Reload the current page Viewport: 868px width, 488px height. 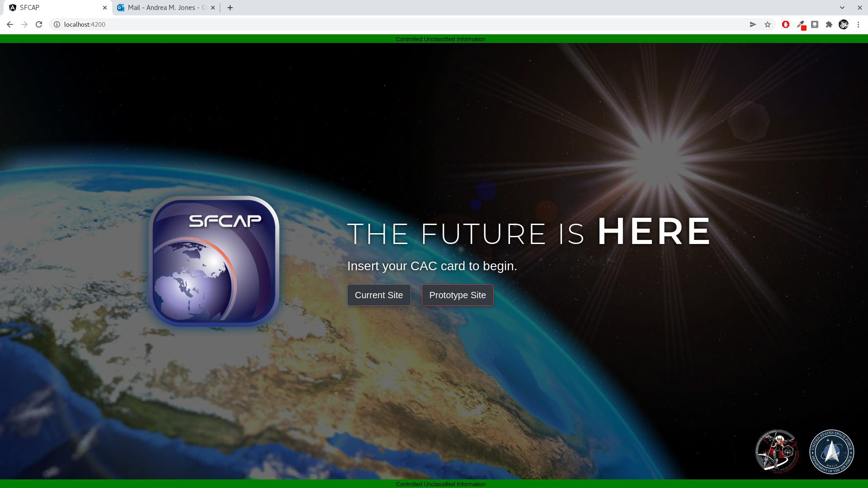pos(39,24)
